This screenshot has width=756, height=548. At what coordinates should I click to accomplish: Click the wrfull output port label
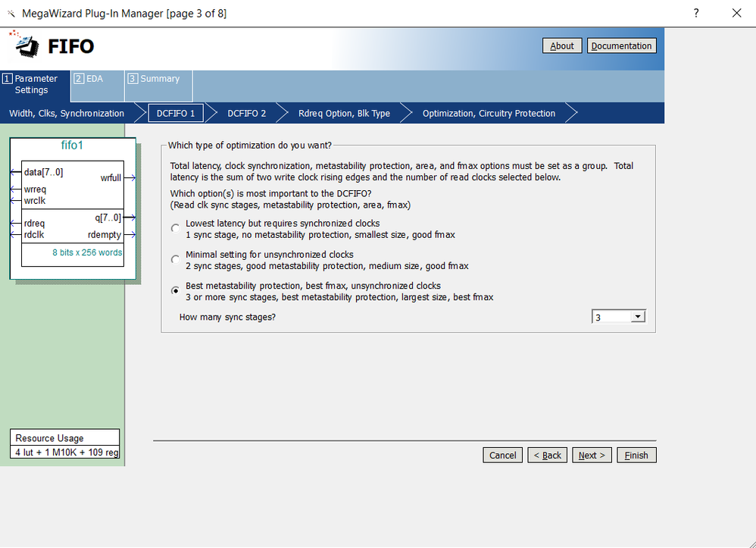click(x=111, y=178)
